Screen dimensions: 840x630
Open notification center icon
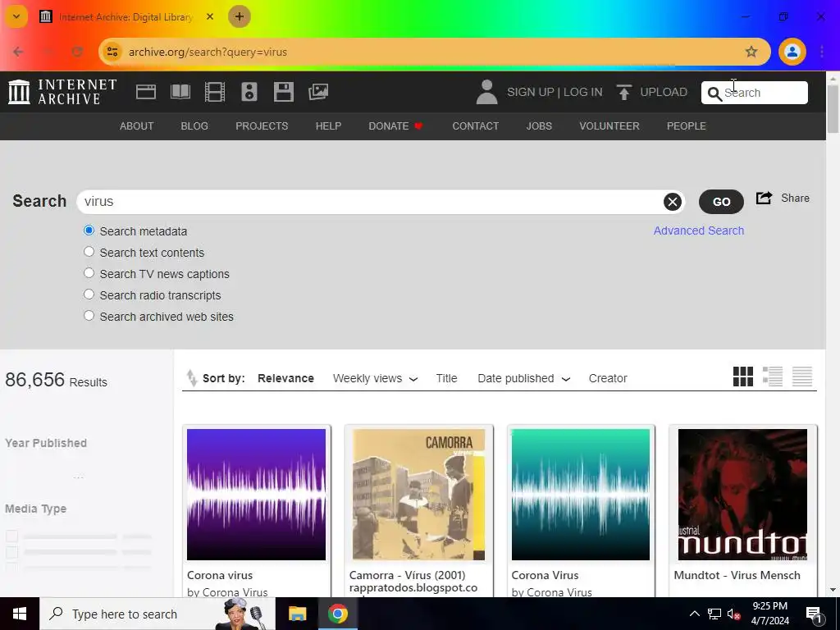pos(813,614)
